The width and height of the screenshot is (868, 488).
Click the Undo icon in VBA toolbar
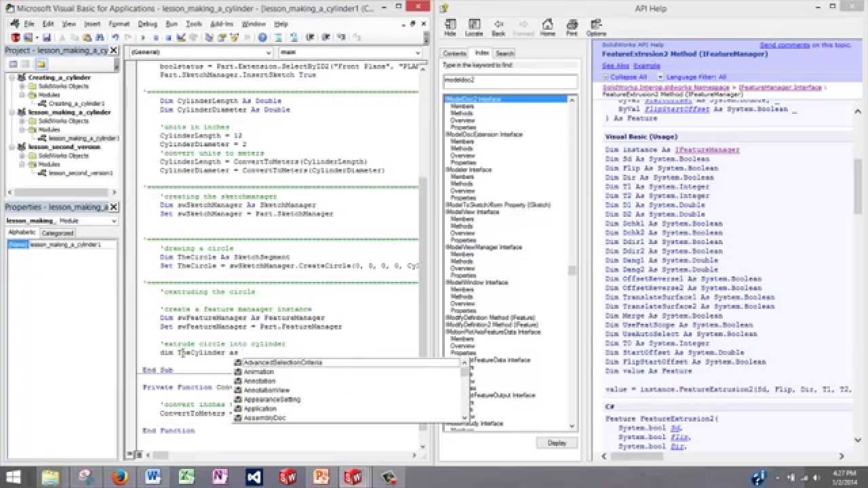click(115, 37)
